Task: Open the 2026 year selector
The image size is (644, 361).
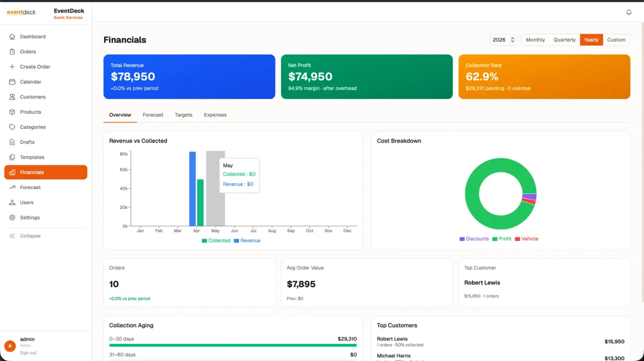Action: pyautogui.click(x=504, y=40)
